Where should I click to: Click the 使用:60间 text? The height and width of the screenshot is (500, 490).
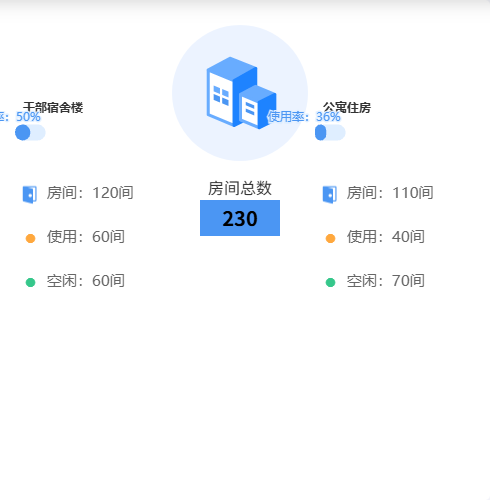(x=86, y=237)
